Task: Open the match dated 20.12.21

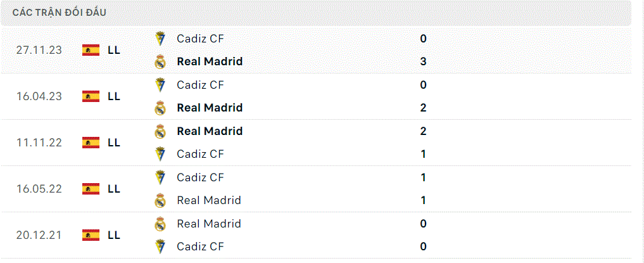Action: 316,235
